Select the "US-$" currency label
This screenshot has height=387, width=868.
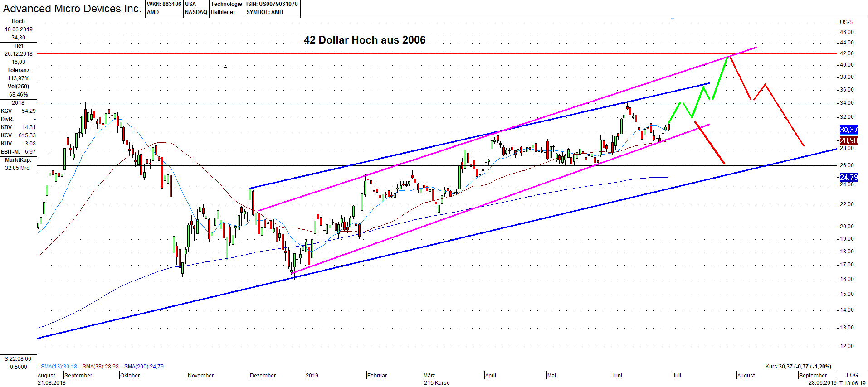[x=846, y=22]
